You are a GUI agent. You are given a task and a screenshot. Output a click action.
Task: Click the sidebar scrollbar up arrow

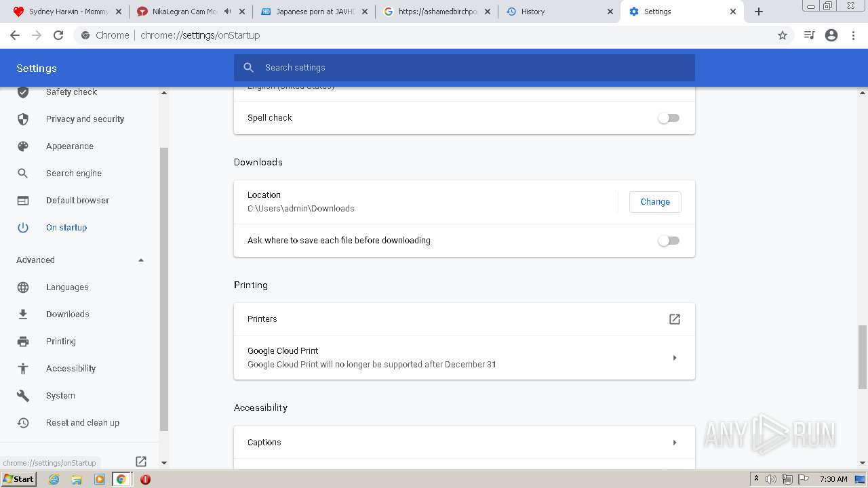[163, 93]
